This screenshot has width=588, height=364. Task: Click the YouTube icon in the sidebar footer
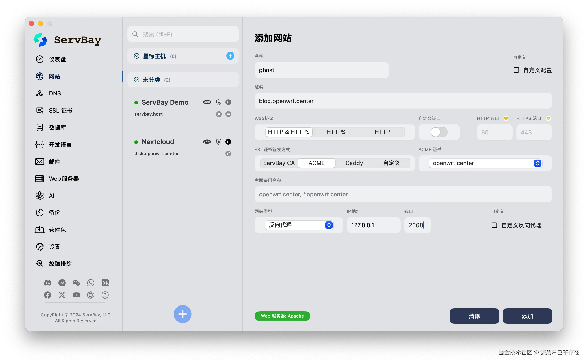[x=76, y=295]
